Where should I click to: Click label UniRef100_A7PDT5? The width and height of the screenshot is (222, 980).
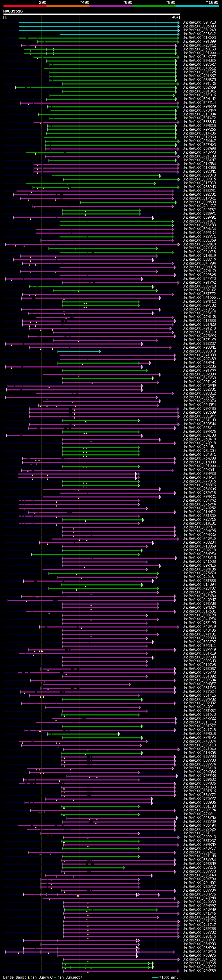(x=199, y=481)
